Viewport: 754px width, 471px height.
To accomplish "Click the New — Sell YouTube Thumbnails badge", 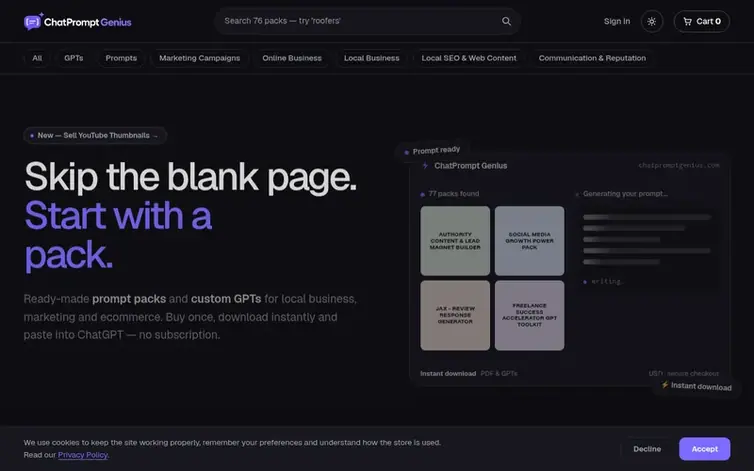I will coord(95,136).
